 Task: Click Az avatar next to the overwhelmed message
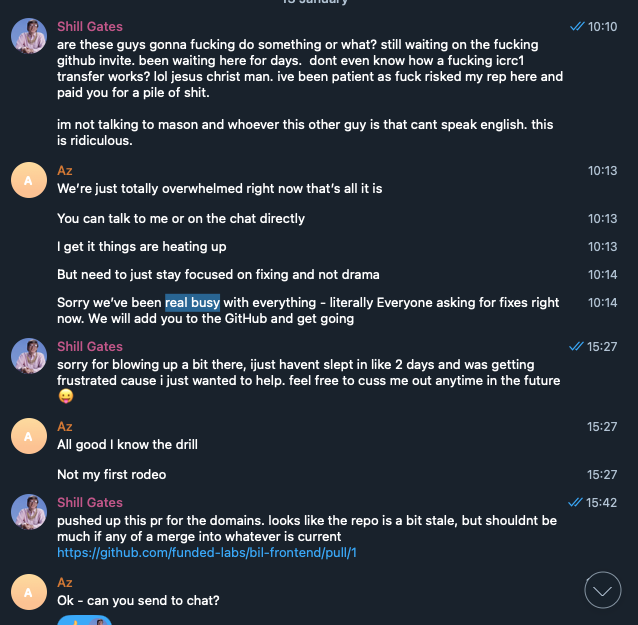click(x=28, y=180)
